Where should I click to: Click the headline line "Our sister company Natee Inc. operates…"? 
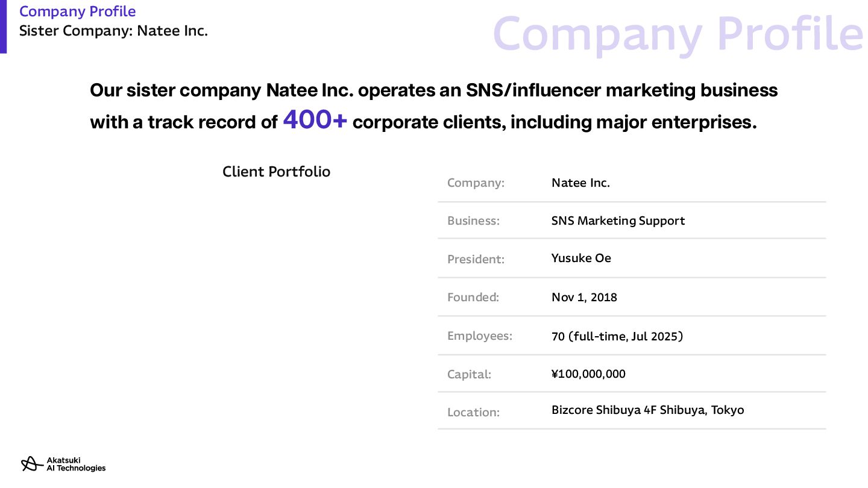[434, 90]
